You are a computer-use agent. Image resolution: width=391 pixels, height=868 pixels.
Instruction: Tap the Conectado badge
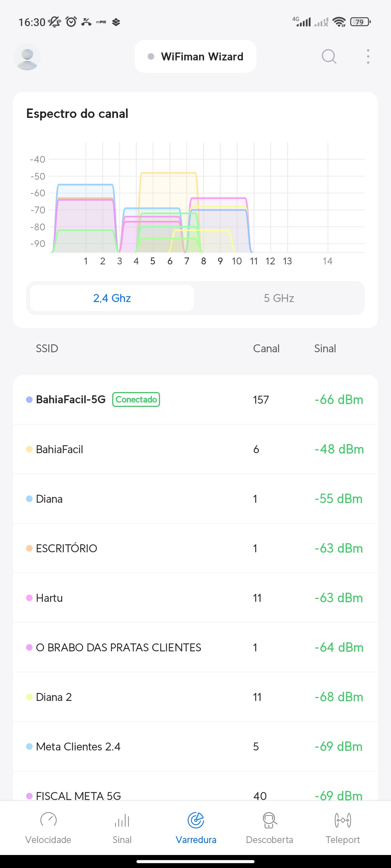136,399
